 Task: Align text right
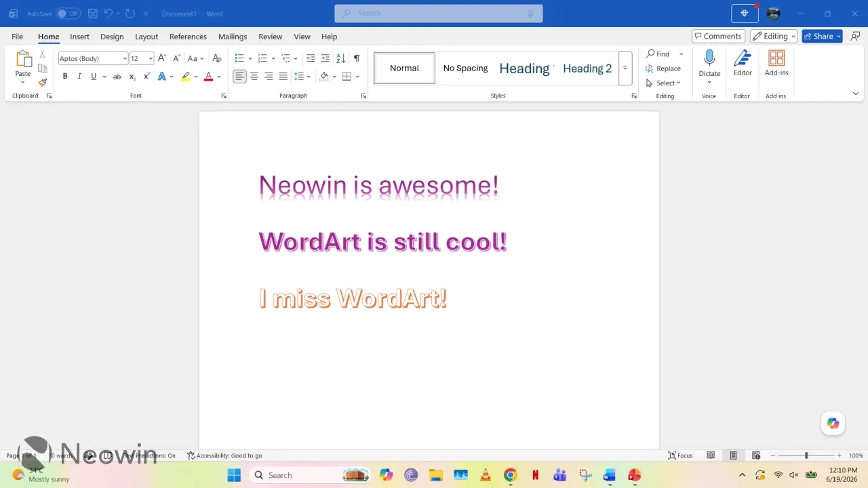coord(269,77)
